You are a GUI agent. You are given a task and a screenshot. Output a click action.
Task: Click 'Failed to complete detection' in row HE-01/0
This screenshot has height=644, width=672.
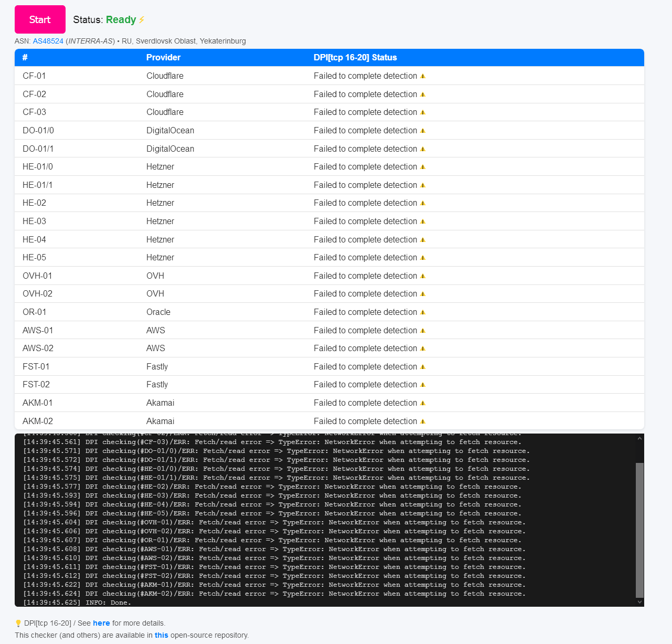[365, 167]
